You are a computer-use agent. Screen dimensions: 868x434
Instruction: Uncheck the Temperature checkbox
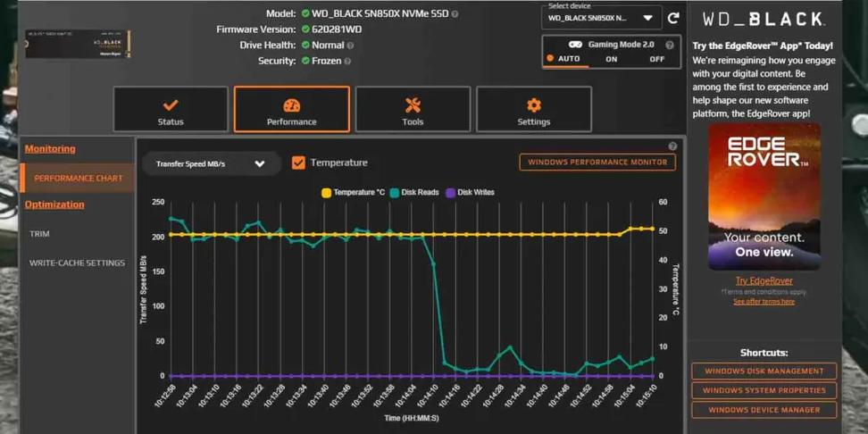coord(298,163)
